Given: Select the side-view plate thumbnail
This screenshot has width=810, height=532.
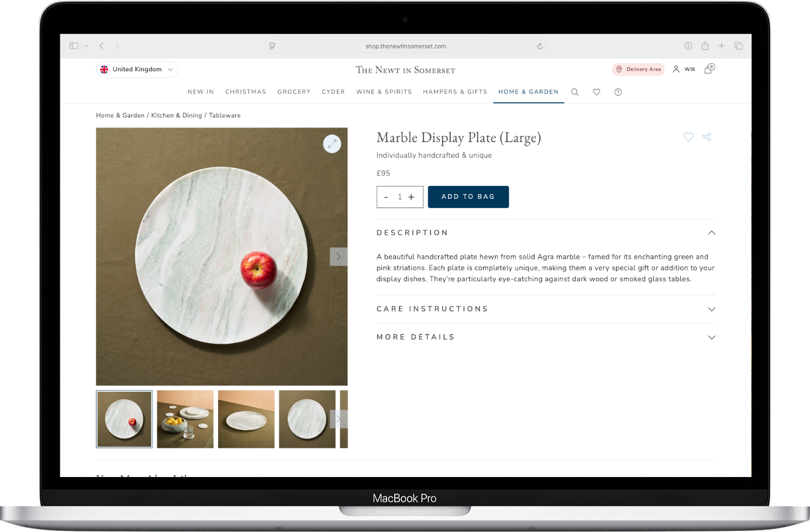Looking at the screenshot, I should pyautogui.click(x=246, y=419).
